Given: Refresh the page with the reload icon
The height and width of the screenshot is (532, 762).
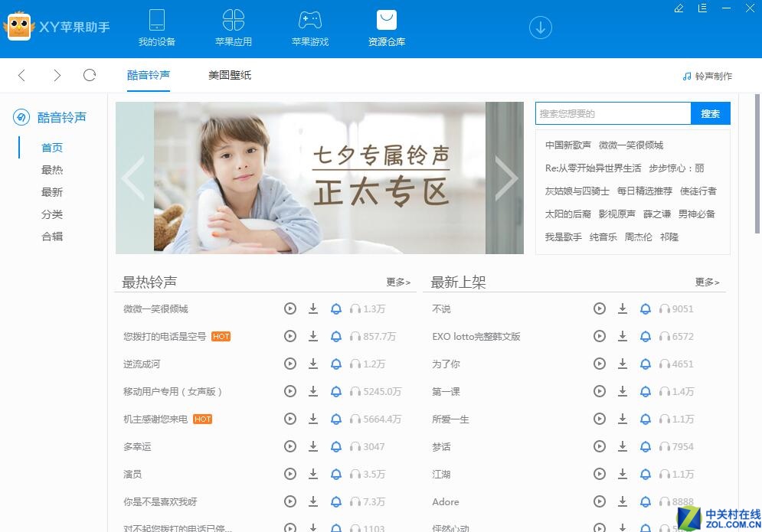Looking at the screenshot, I should point(90,75).
